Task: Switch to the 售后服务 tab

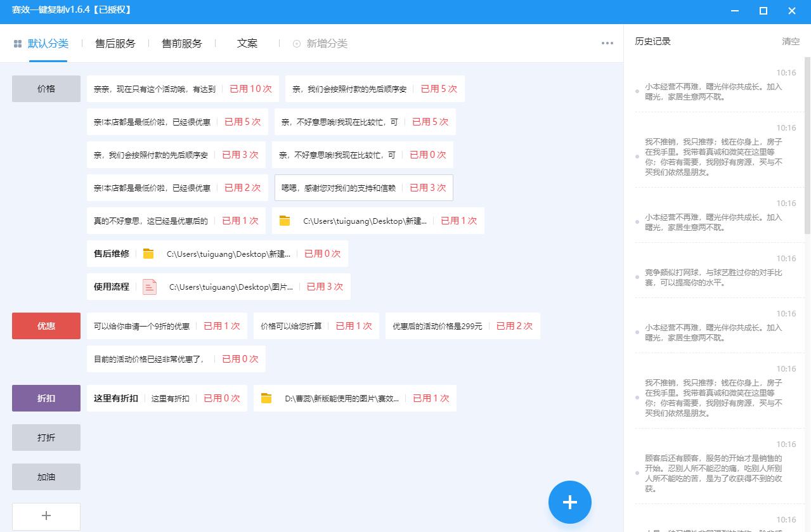Action: pos(115,43)
